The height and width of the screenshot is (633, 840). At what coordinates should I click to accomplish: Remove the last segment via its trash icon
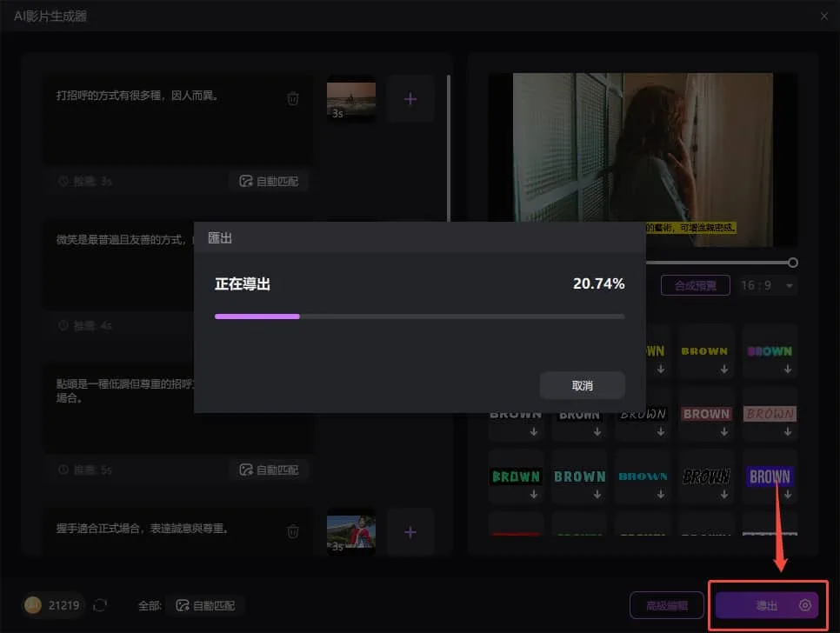point(293,531)
